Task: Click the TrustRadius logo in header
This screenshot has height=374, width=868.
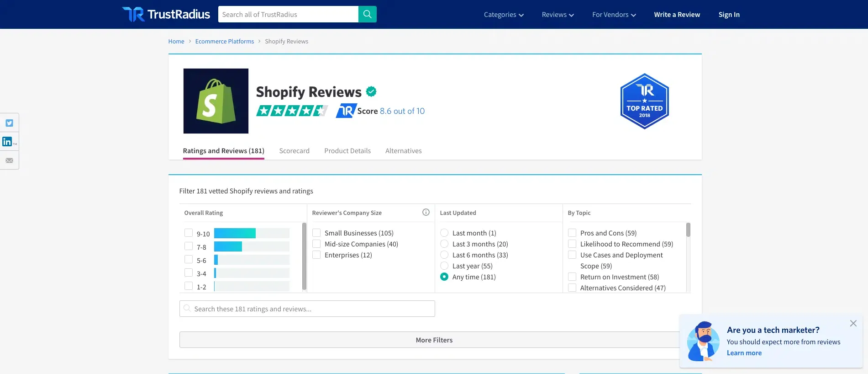Action: pyautogui.click(x=166, y=14)
